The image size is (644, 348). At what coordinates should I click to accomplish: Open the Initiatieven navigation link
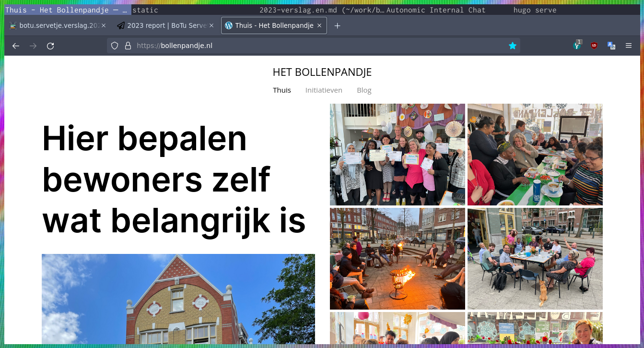point(324,90)
